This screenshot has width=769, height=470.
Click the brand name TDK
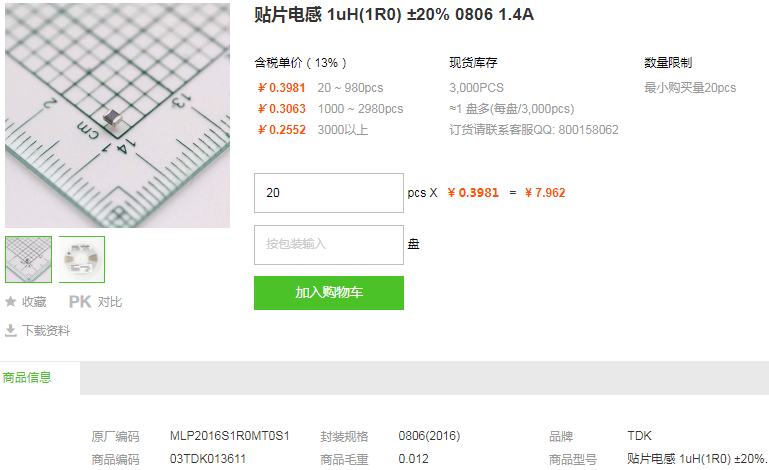tap(639, 436)
